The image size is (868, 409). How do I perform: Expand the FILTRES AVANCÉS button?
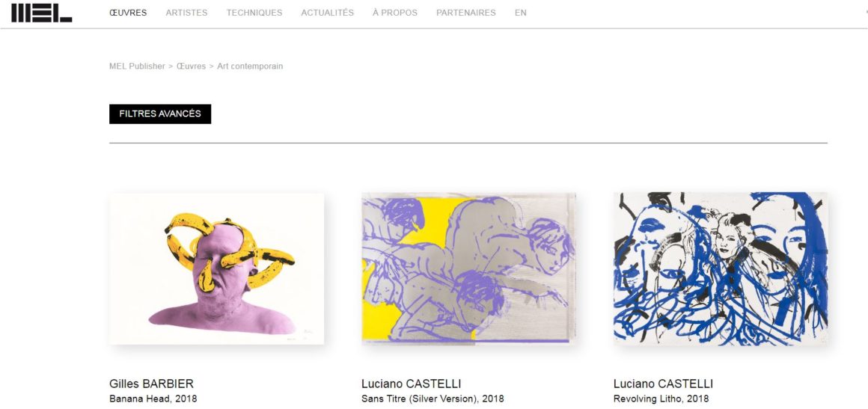160,114
